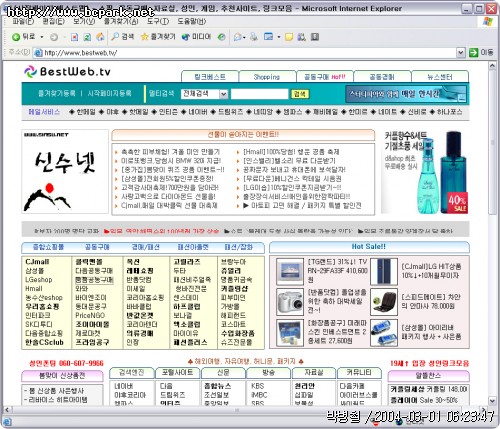Open the 전체검색 search category dropdown
The height and width of the screenshot is (429, 500).
click(x=204, y=94)
